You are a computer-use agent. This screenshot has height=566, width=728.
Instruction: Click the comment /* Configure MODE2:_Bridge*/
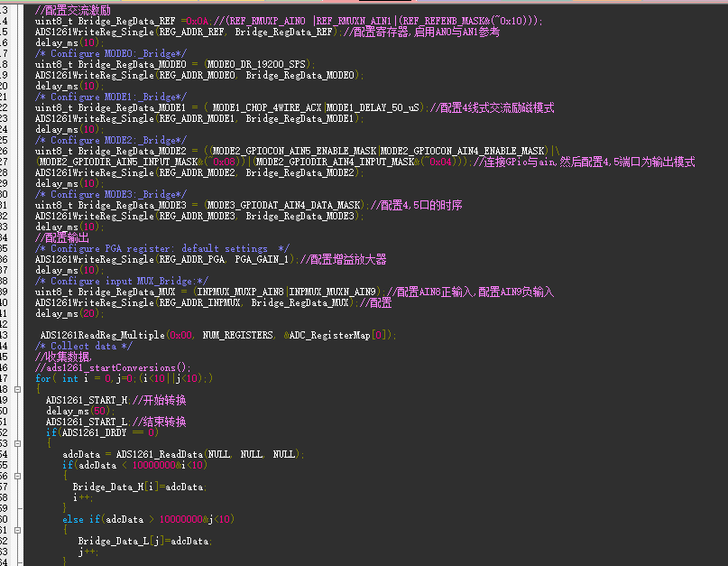click(x=111, y=140)
